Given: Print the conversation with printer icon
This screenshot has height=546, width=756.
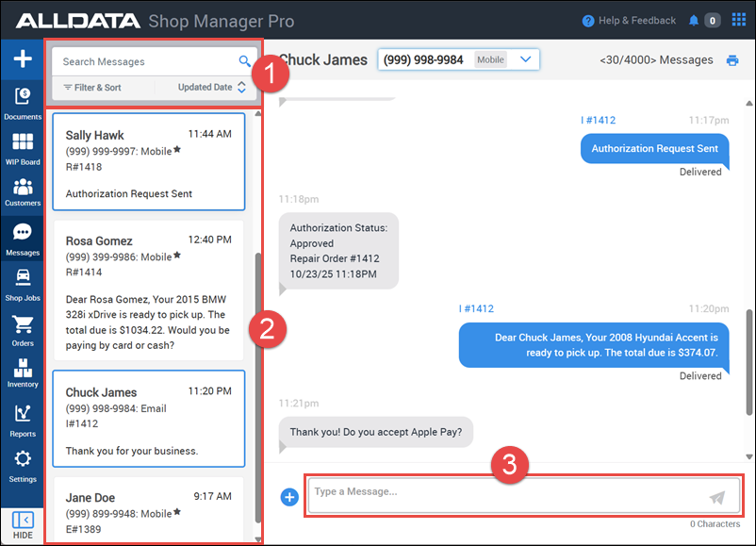Looking at the screenshot, I should [x=732, y=60].
